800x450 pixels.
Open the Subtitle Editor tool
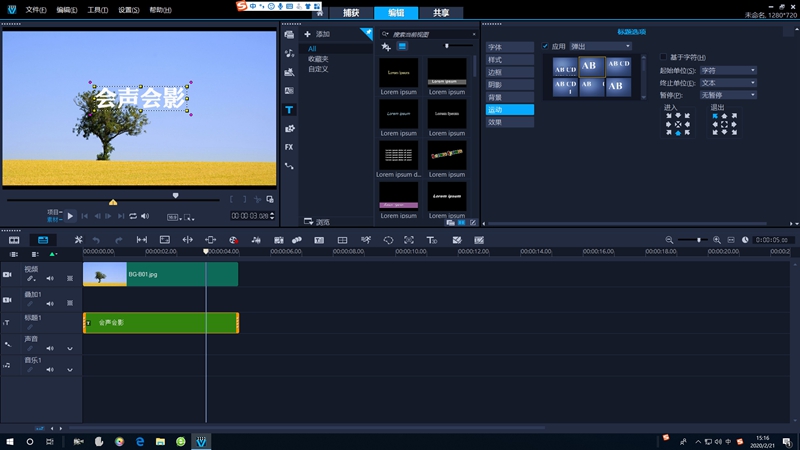pos(319,240)
